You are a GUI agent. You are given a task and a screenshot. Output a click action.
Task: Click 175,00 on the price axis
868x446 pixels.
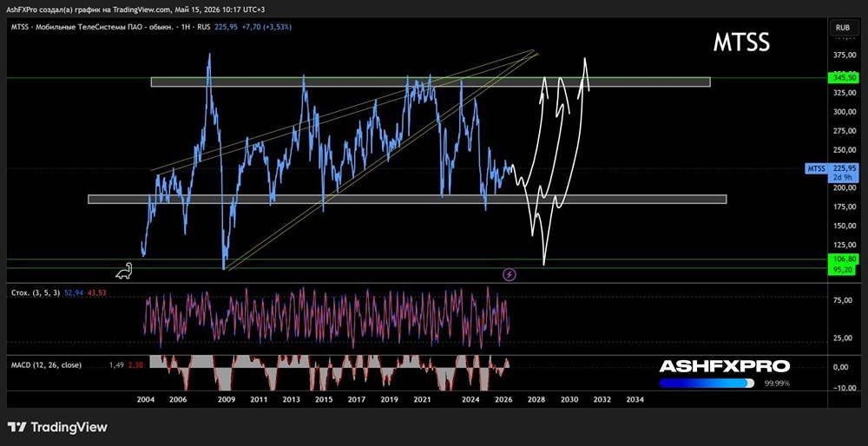(x=843, y=207)
